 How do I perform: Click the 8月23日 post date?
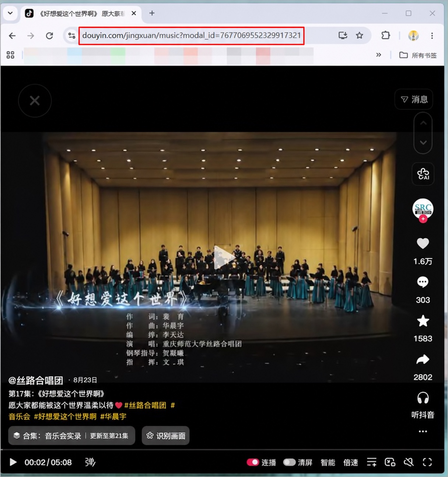(85, 380)
